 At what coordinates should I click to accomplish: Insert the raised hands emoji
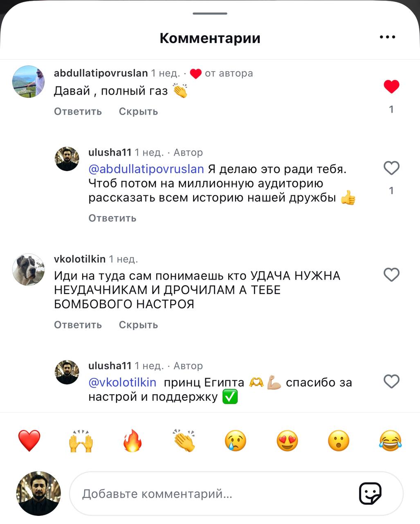[81, 441]
